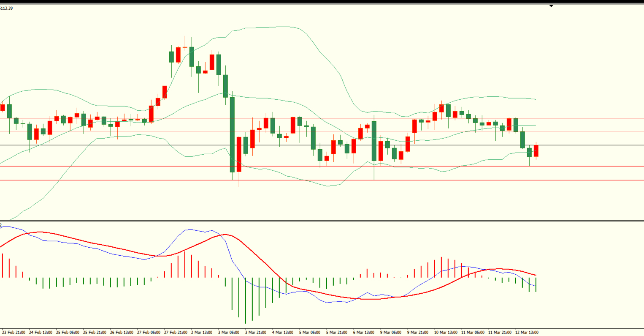Click the rightmost green histogram bar in indicator

[536, 284]
